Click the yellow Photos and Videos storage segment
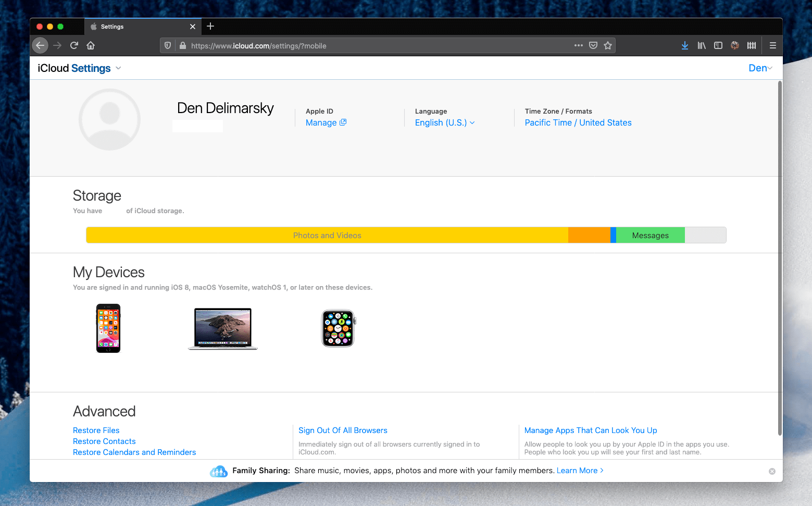 [327, 235]
